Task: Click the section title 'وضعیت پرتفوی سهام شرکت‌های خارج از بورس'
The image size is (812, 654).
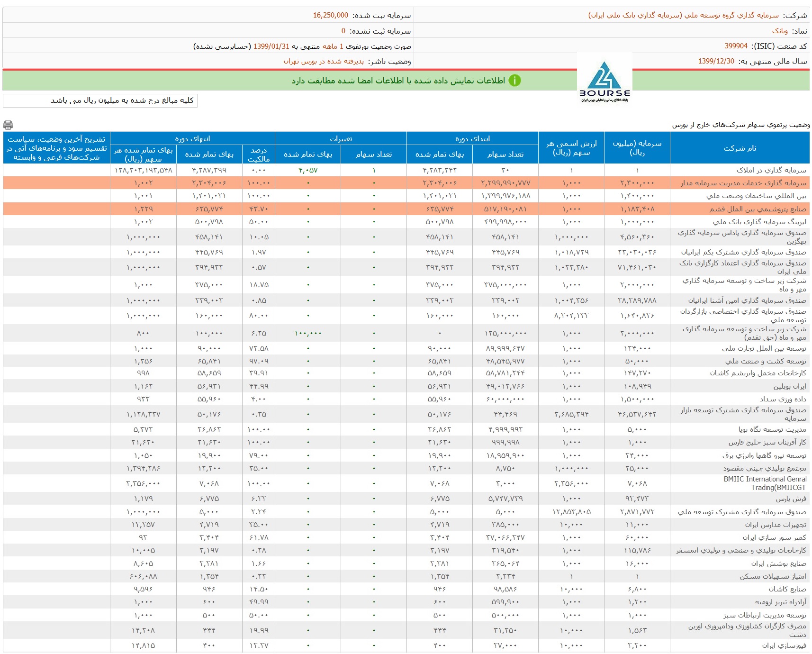Action: point(741,125)
